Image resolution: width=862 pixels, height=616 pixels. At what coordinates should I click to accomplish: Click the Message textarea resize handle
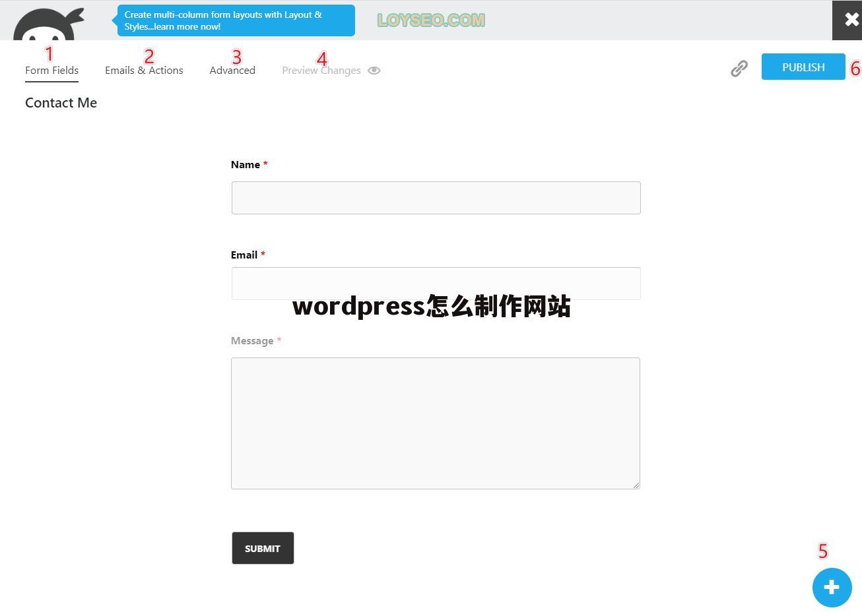click(x=636, y=485)
